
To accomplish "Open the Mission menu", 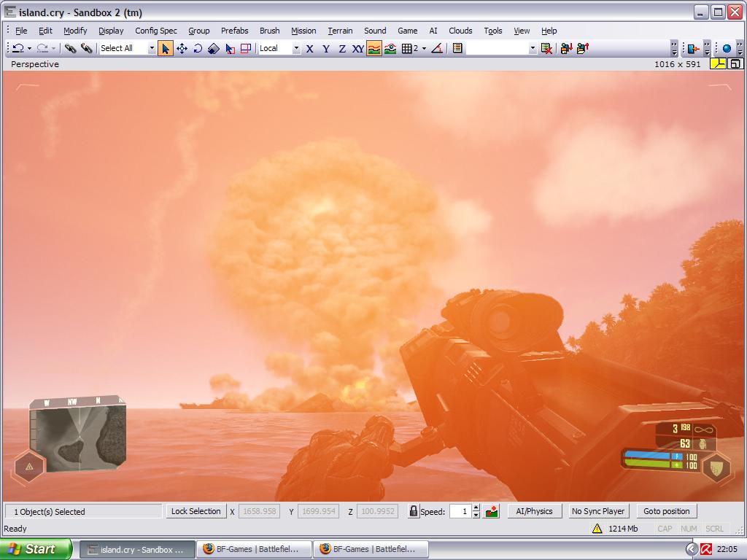I will pyautogui.click(x=303, y=31).
